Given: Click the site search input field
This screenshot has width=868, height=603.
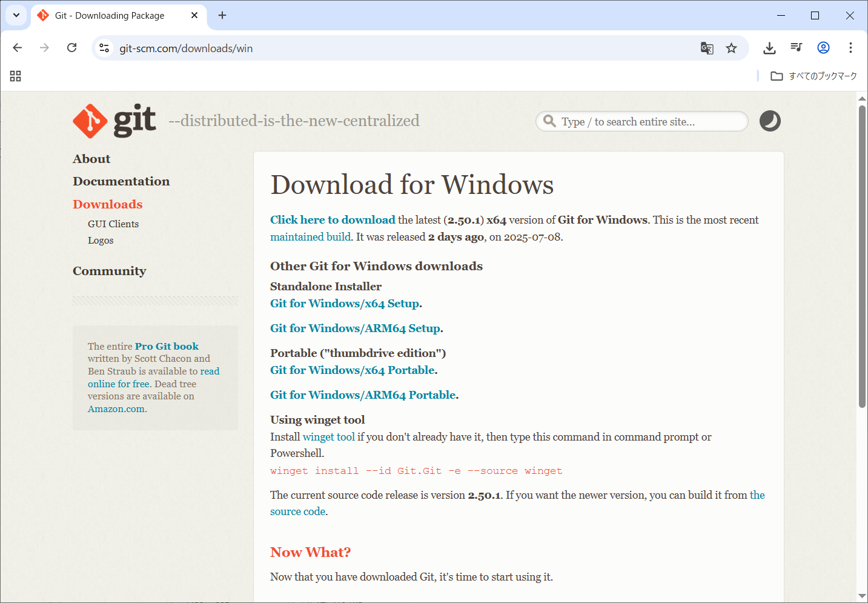Looking at the screenshot, I should click(642, 122).
